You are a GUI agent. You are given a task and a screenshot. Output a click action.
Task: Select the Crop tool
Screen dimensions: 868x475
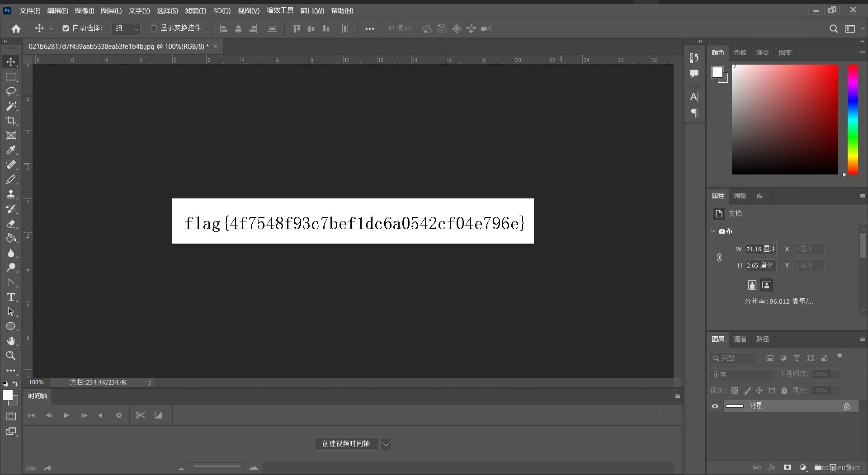11,121
